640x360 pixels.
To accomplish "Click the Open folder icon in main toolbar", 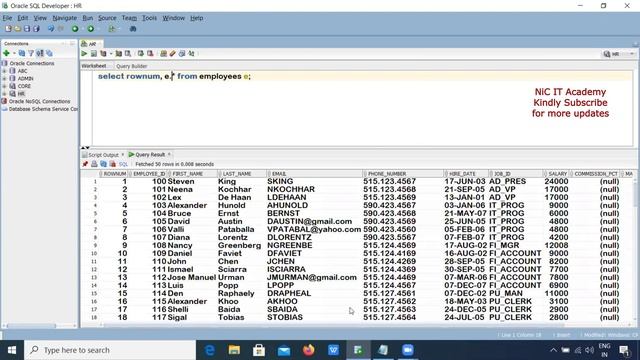I will pos(18,29).
